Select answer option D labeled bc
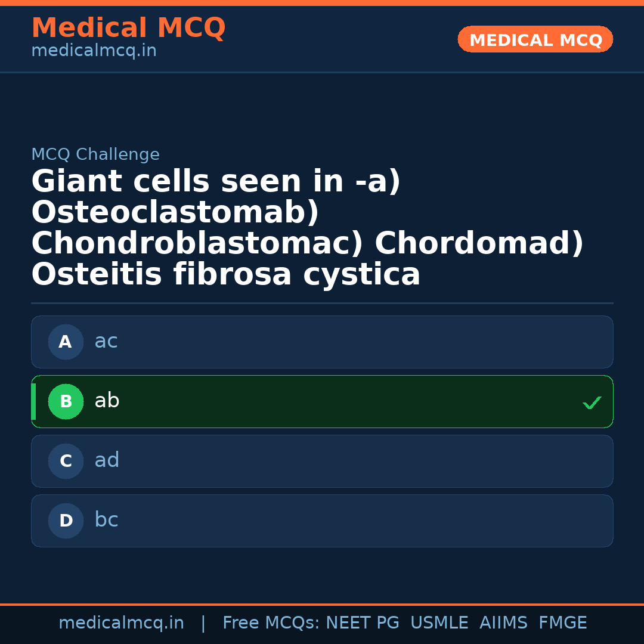The height and width of the screenshot is (644, 644). [322, 521]
